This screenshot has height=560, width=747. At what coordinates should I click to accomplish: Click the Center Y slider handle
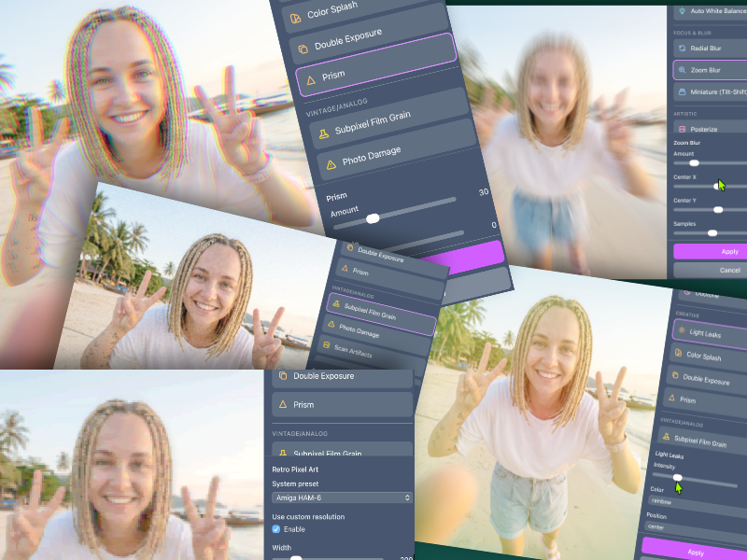click(x=718, y=209)
